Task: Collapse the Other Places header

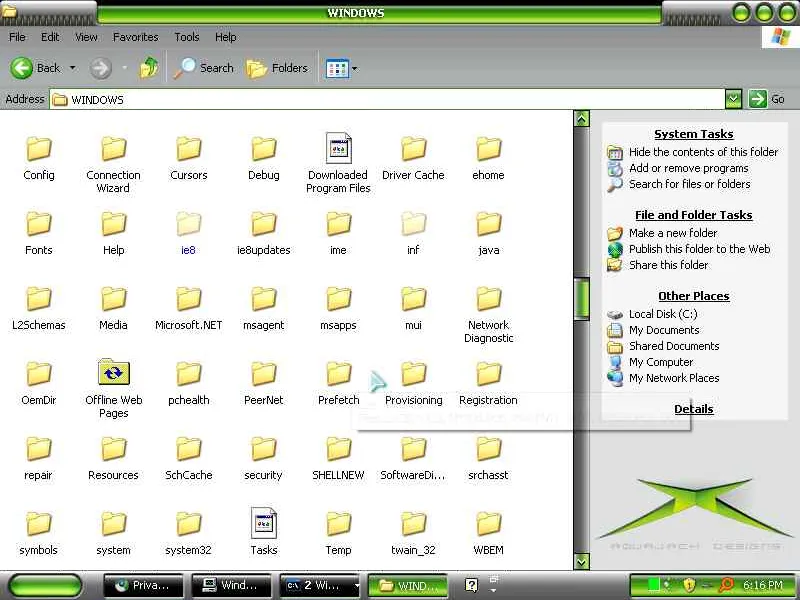Action: 694,296
